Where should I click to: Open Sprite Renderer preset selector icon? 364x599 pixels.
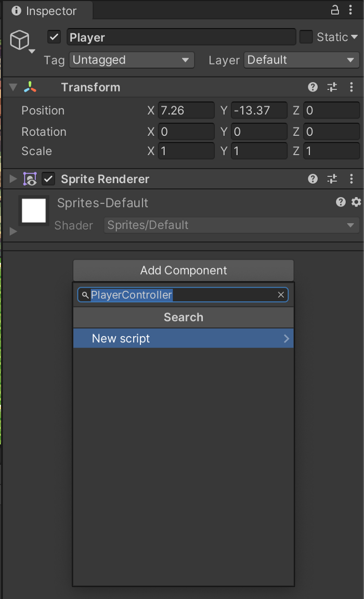[332, 179]
